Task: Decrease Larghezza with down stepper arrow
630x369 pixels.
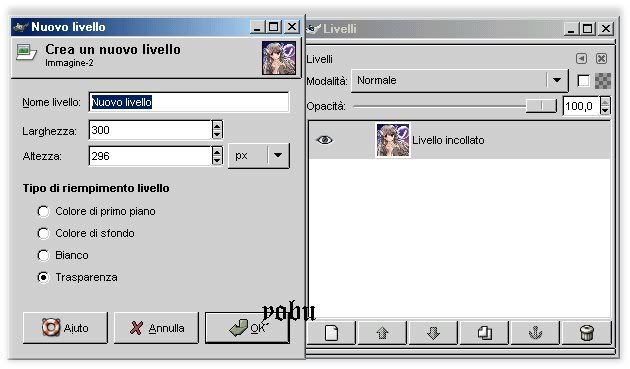Action: click(x=217, y=135)
